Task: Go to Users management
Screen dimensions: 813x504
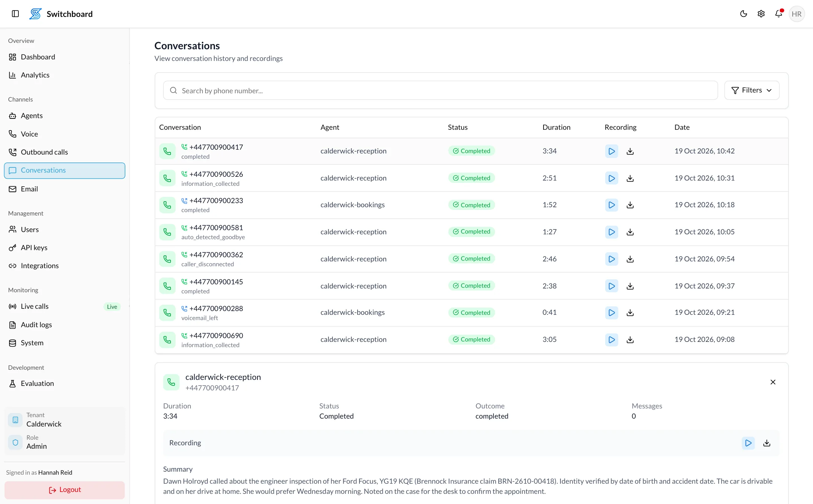Action: point(64,229)
